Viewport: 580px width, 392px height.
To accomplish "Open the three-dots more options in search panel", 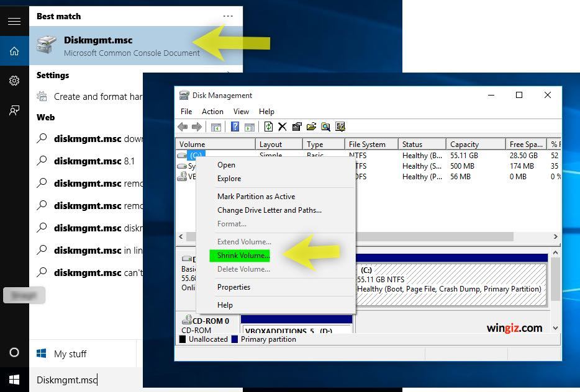I will [229, 16].
